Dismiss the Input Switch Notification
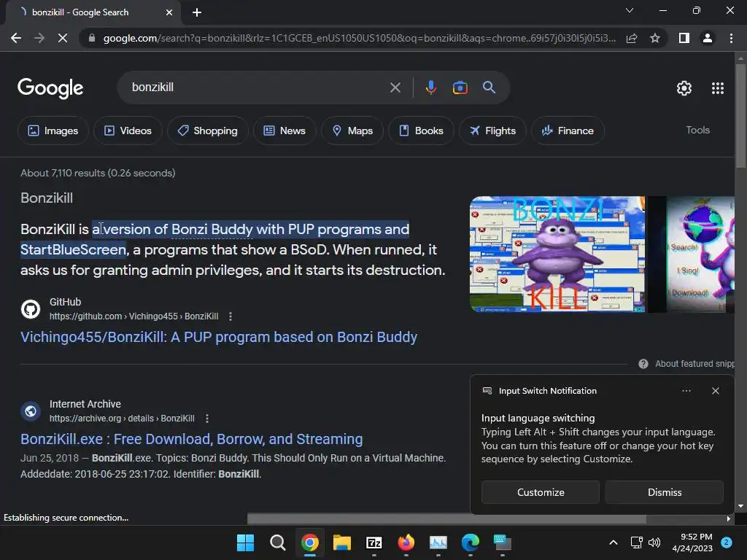747x560 pixels. click(664, 492)
